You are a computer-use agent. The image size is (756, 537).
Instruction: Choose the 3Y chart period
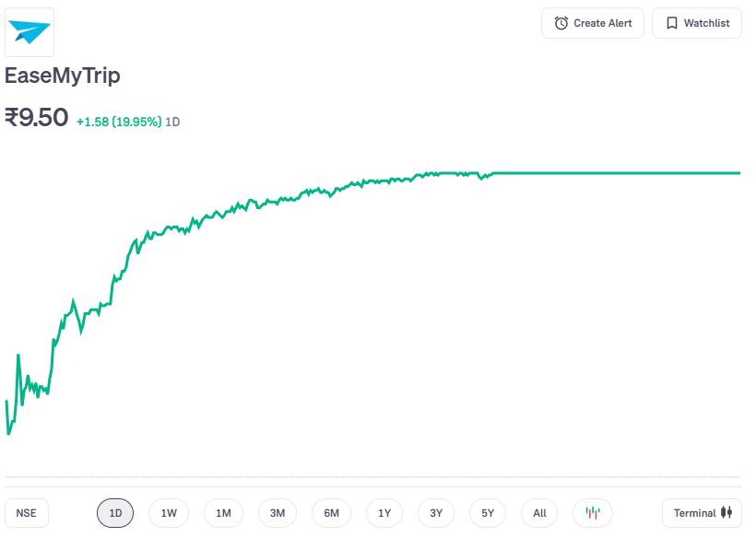point(436,513)
